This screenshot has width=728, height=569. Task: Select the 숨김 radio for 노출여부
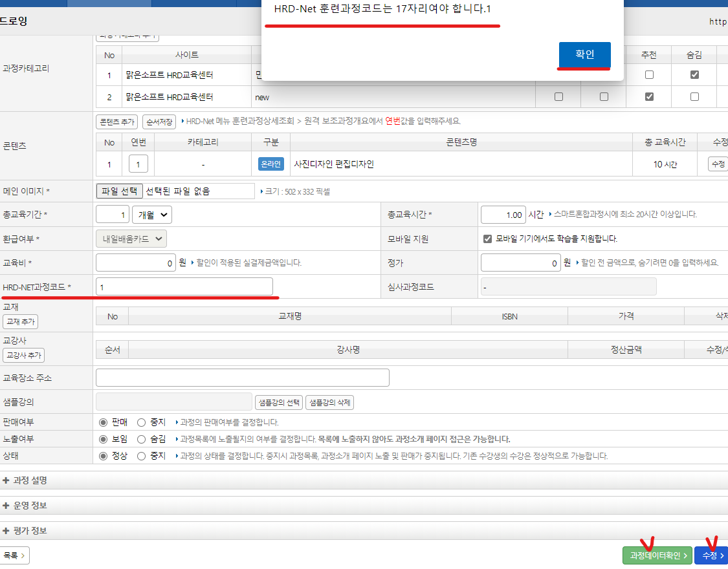pos(141,439)
